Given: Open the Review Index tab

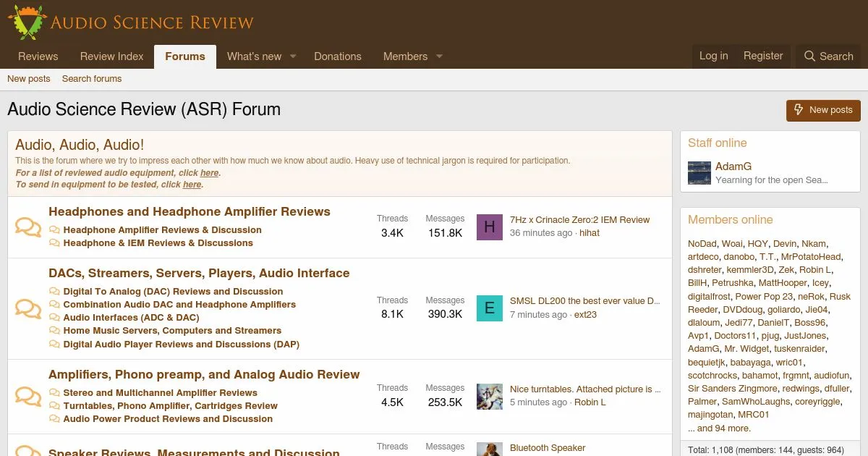Looking at the screenshot, I should tap(112, 56).
